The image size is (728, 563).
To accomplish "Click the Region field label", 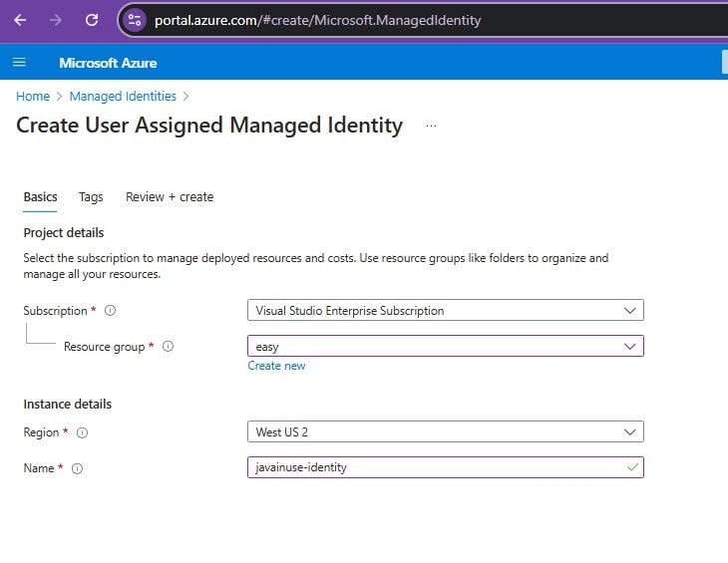I will 41,432.
